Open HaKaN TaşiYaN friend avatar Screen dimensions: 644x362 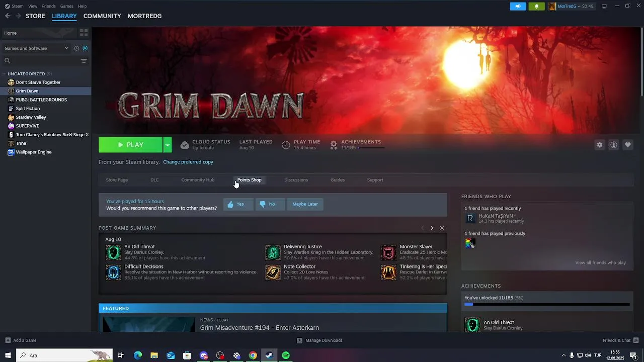click(x=470, y=218)
